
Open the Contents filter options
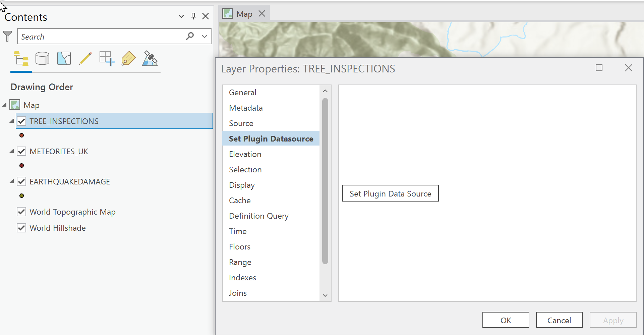coord(7,36)
